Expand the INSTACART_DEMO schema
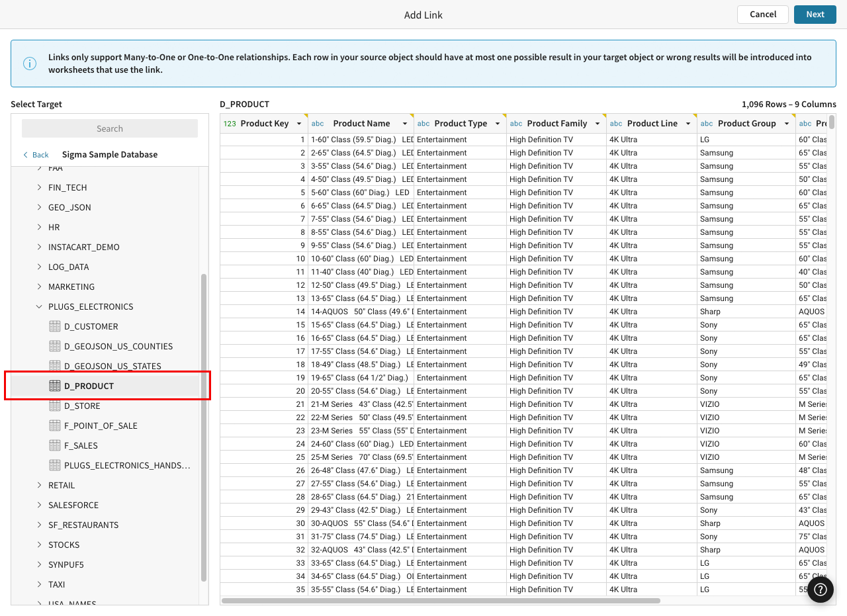 pos(40,247)
